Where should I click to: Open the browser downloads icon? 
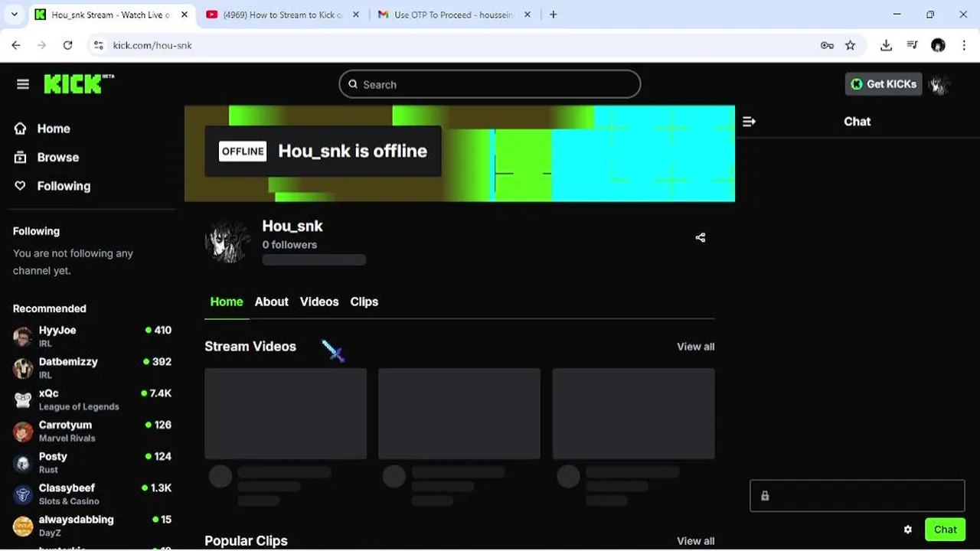886,45
